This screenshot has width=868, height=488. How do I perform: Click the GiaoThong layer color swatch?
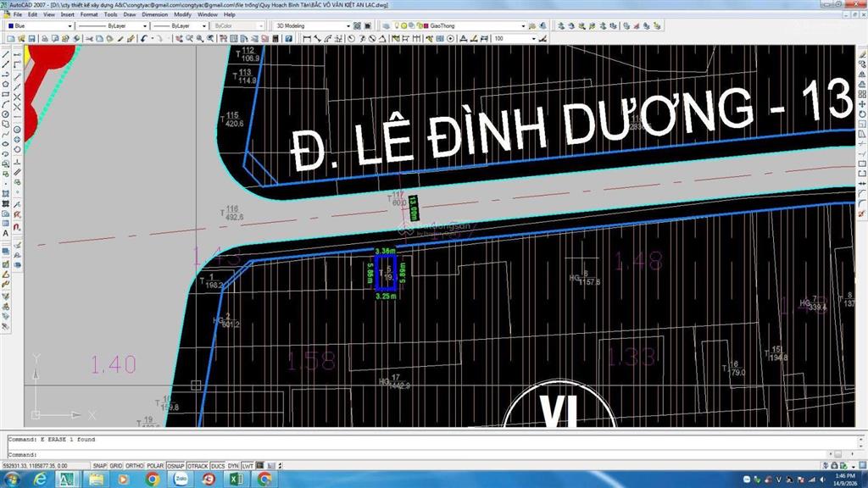point(426,26)
